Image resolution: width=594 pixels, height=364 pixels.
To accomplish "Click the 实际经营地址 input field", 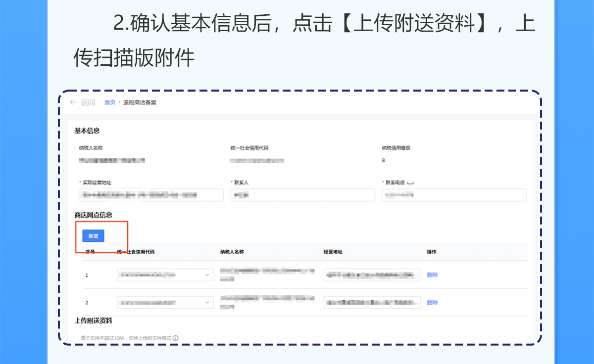I will (x=151, y=195).
